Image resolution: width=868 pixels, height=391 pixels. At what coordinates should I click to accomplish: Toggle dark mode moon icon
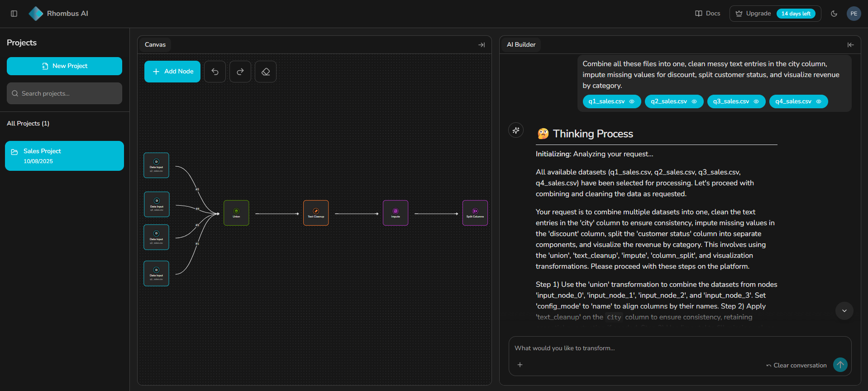[834, 14]
